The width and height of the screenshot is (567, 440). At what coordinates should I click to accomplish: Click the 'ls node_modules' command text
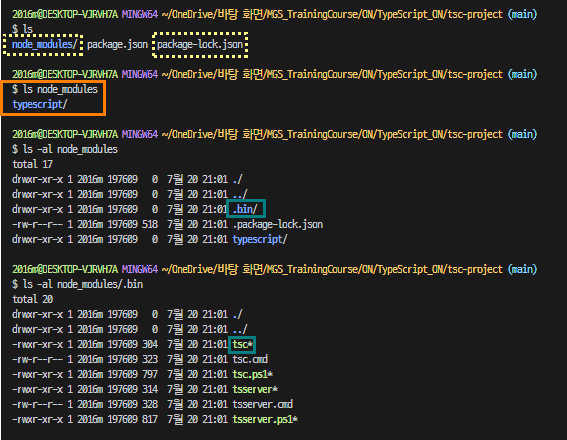pos(60,89)
